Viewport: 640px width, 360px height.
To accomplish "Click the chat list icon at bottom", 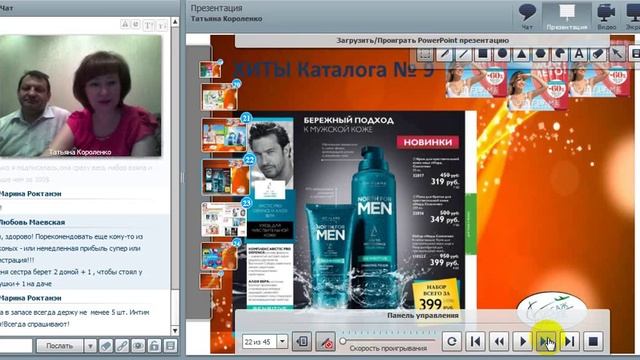I will pyautogui.click(x=170, y=346).
